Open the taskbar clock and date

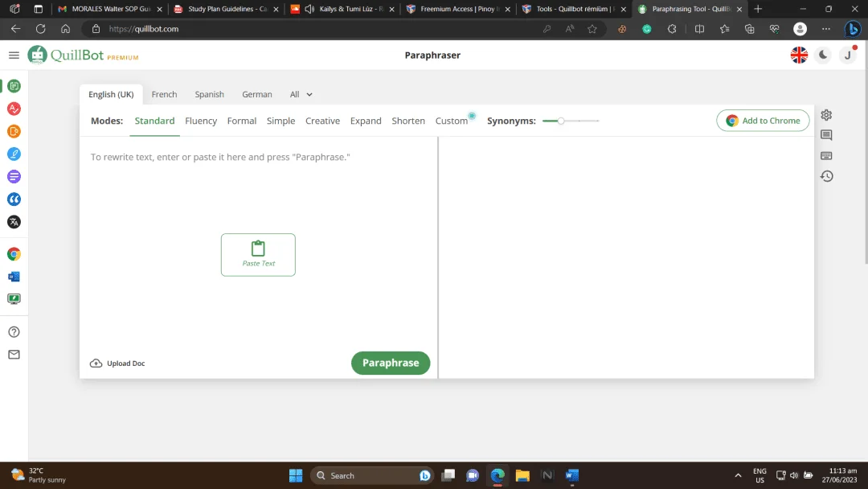(x=839, y=475)
